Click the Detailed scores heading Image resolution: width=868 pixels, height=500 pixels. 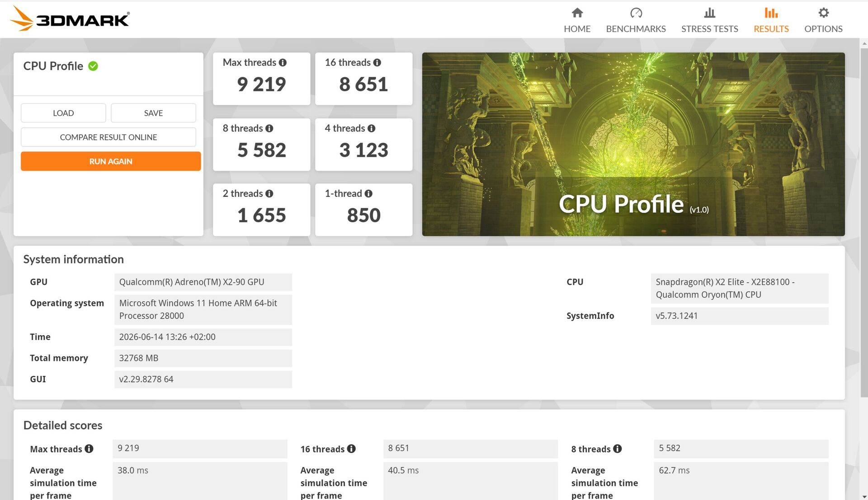63,425
